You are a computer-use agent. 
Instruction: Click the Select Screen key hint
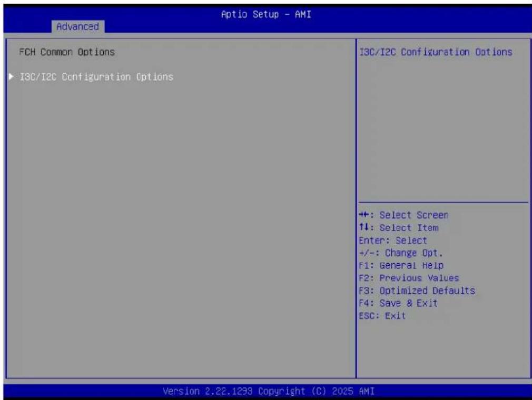pyautogui.click(x=403, y=215)
